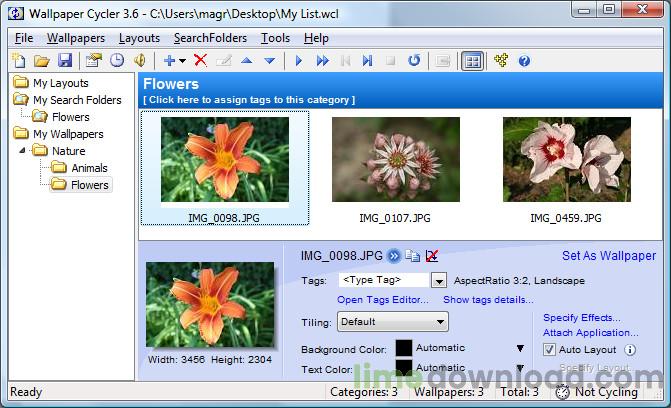Image resolution: width=671 pixels, height=408 pixels.
Task: Open the Wallpapers menu
Action: (x=75, y=38)
